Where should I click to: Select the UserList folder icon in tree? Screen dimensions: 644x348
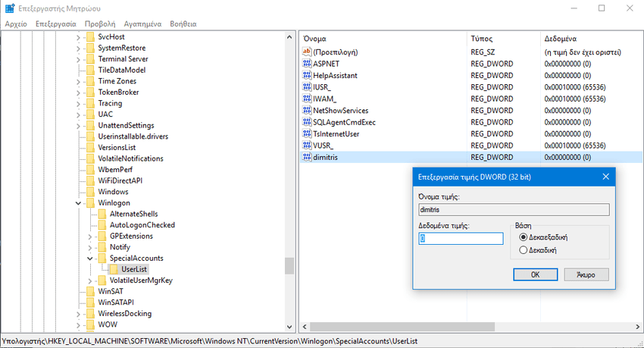(113, 269)
